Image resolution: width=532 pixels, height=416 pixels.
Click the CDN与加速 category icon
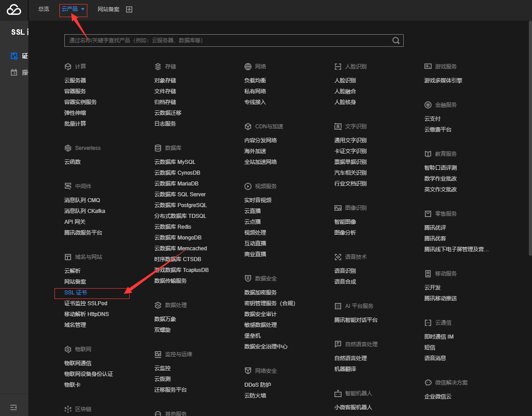[248, 127]
